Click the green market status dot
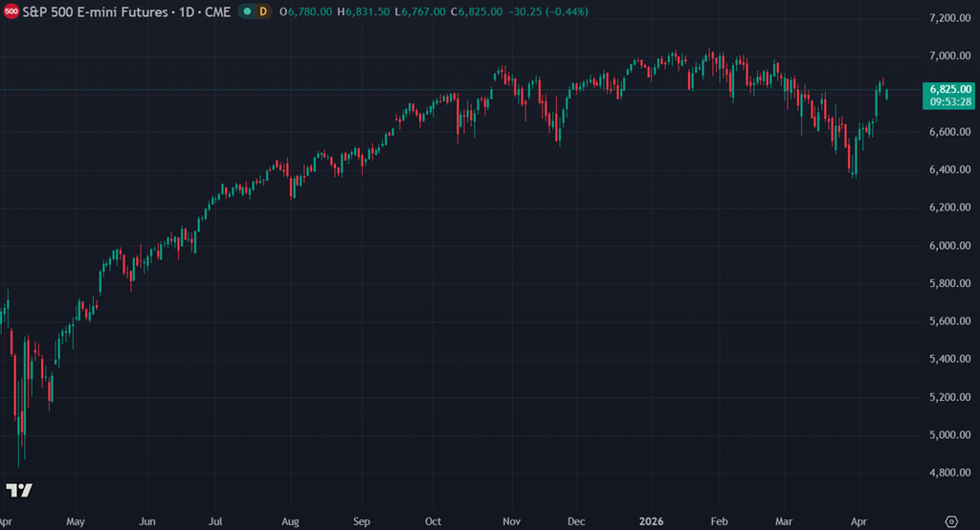 pos(246,11)
